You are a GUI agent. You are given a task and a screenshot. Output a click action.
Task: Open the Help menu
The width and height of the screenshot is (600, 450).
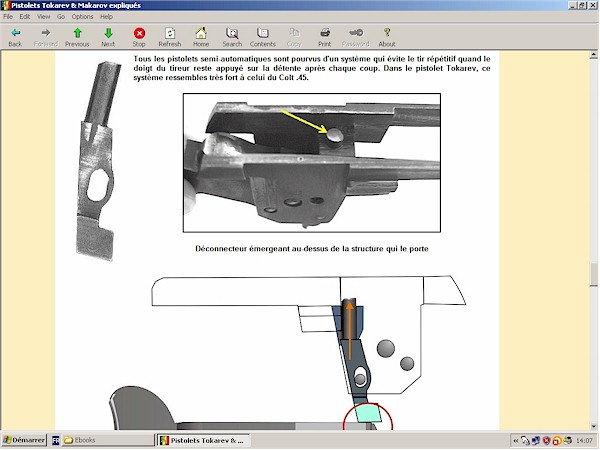click(x=106, y=16)
